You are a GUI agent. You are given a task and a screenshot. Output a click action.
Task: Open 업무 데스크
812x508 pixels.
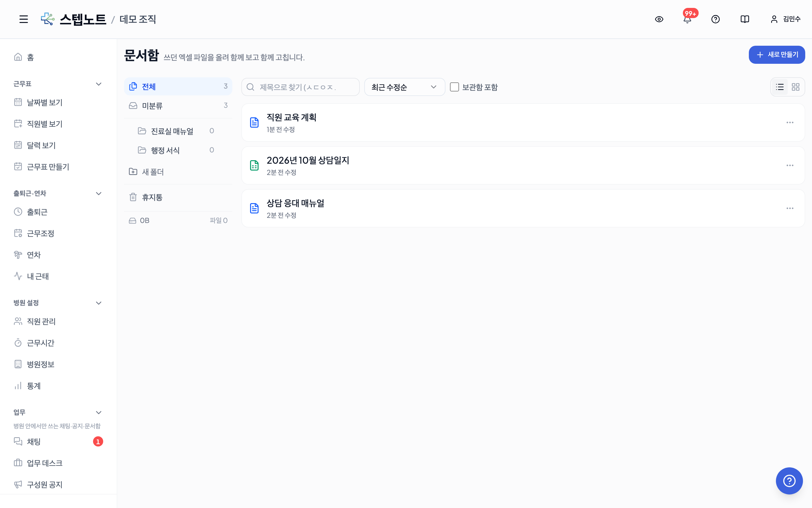(x=58, y=463)
